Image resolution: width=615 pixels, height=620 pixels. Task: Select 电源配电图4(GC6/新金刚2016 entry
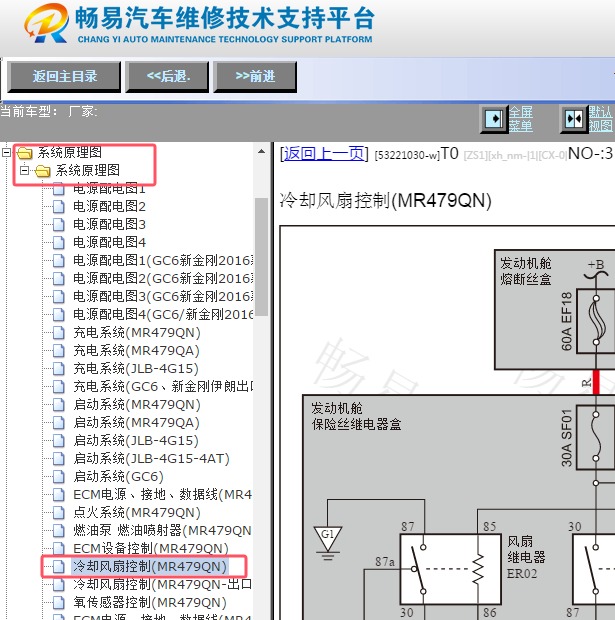tap(163, 314)
